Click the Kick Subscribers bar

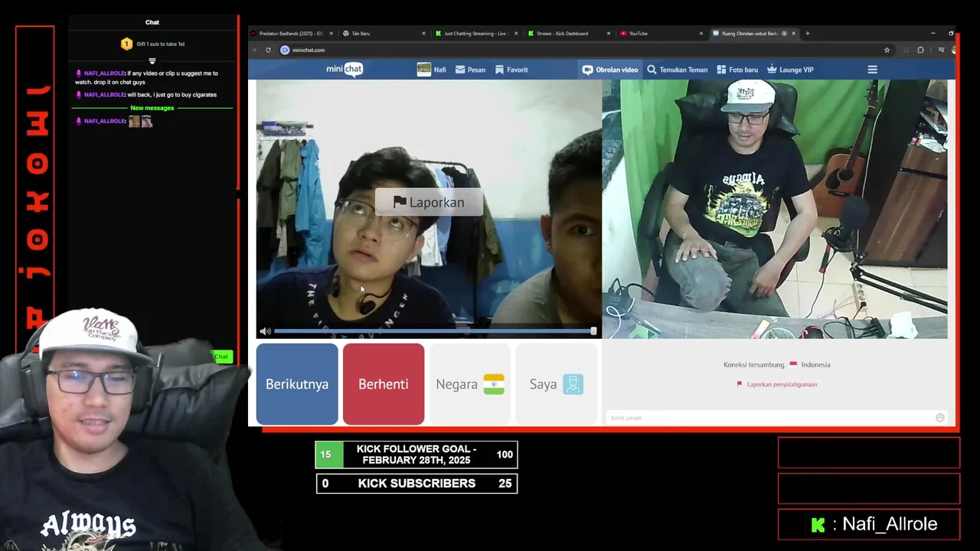coord(416,484)
